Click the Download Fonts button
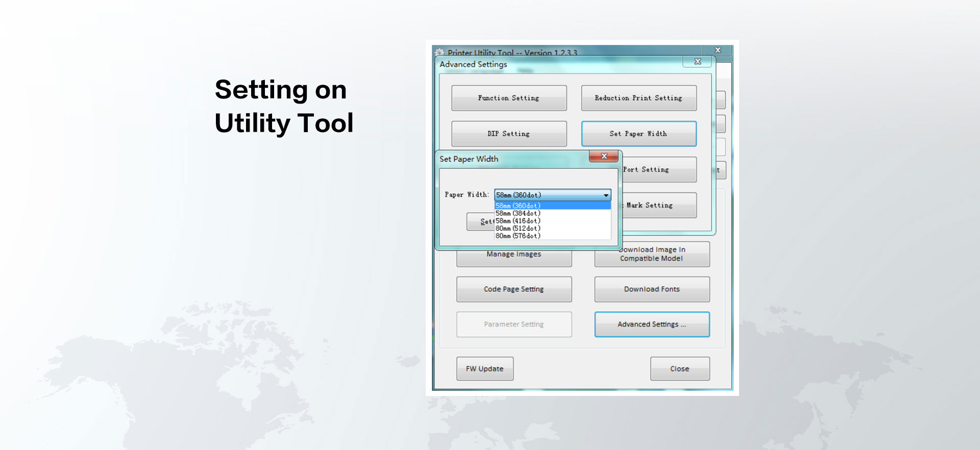The height and width of the screenshot is (450, 980). click(651, 289)
